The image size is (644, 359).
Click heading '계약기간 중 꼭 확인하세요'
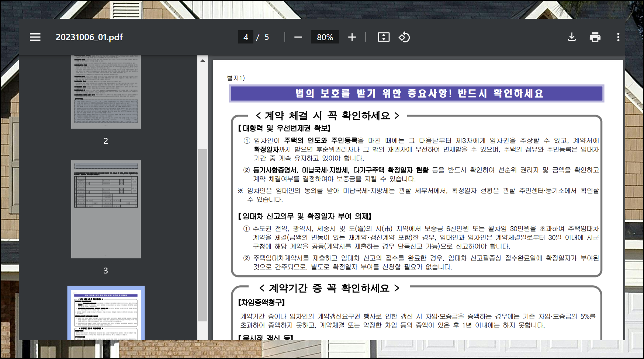coord(329,288)
